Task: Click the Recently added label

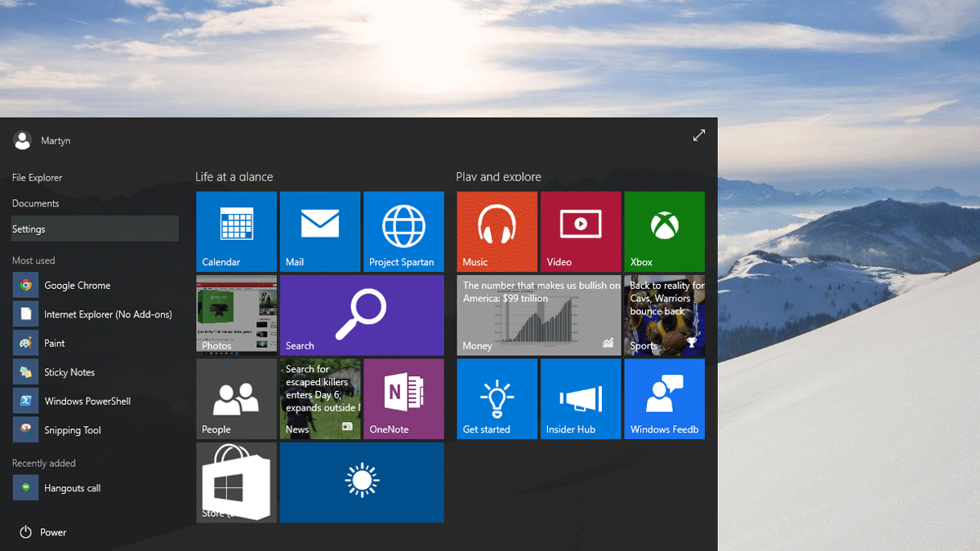Action: tap(44, 463)
